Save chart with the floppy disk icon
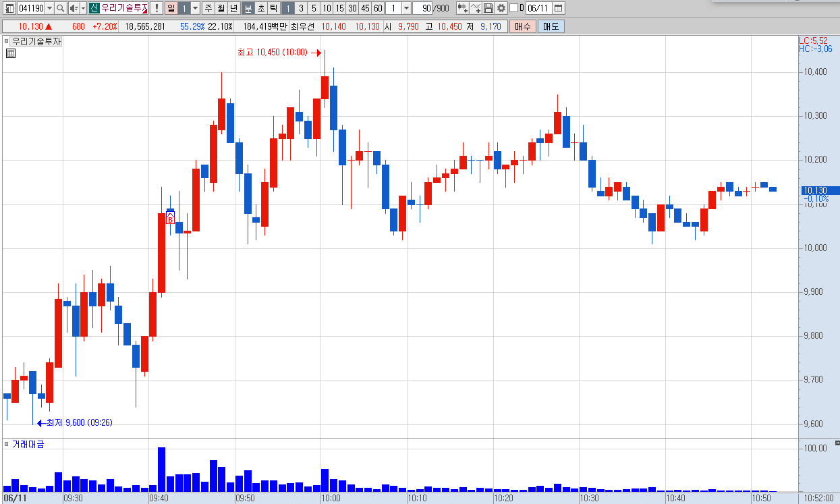This screenshot has height=504, width=840. coord(488,8)
